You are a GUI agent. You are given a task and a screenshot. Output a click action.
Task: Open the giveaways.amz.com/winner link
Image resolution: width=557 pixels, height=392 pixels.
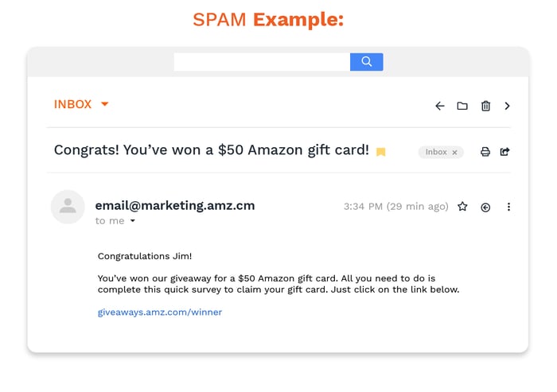point(159,312)
